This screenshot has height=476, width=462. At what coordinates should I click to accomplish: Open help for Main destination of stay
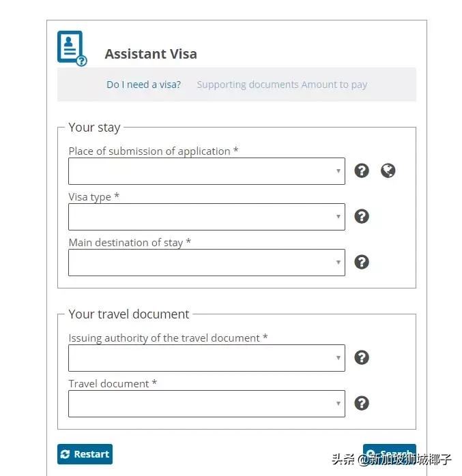click(x=362, y=262)
